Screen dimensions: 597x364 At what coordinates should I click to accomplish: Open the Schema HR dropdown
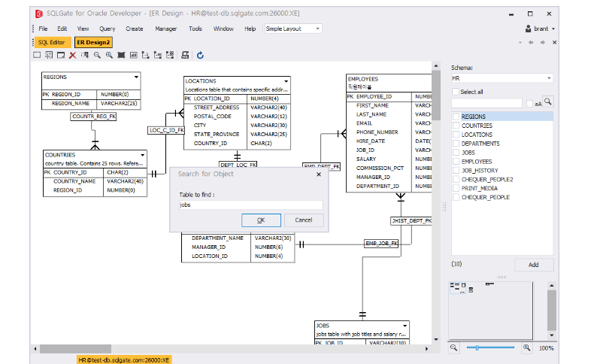click(x=549, y=78)
